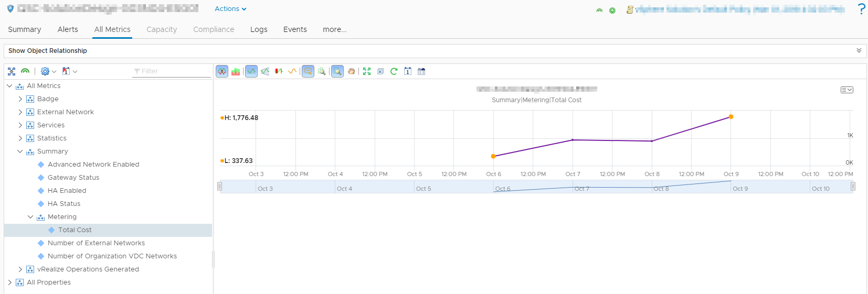Expand the Badge metrics group
This screenshot has width=868, height=294.
pos(20,99)
